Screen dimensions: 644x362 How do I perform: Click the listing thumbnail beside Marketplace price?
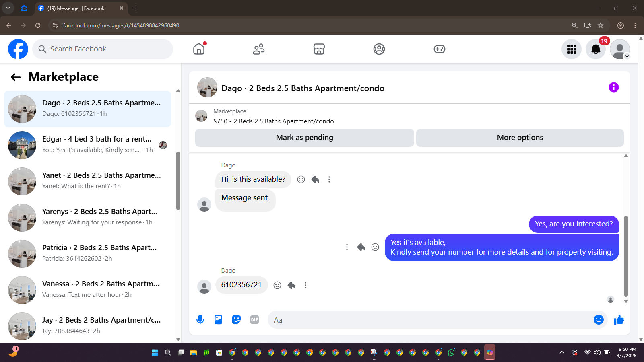(x=201, y=116)
